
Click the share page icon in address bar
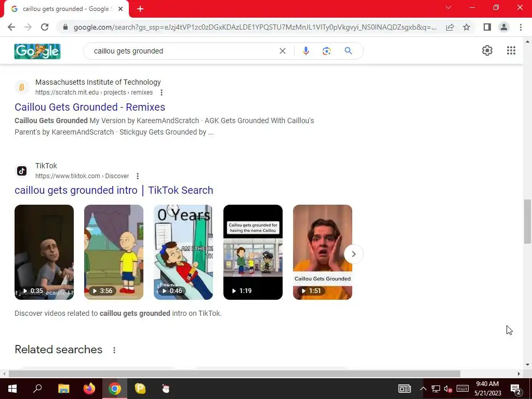[450, 27]
